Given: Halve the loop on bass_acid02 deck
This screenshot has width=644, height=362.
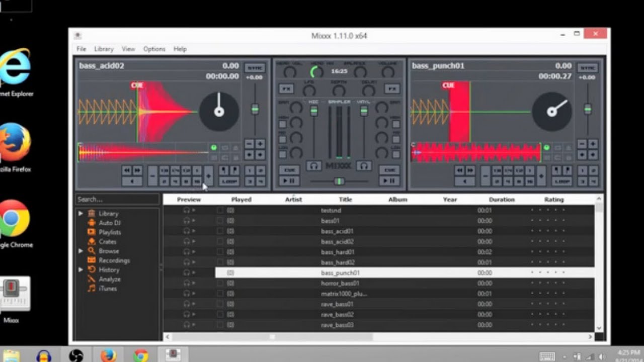Looking at the screenshot, I should coord(152,176).
